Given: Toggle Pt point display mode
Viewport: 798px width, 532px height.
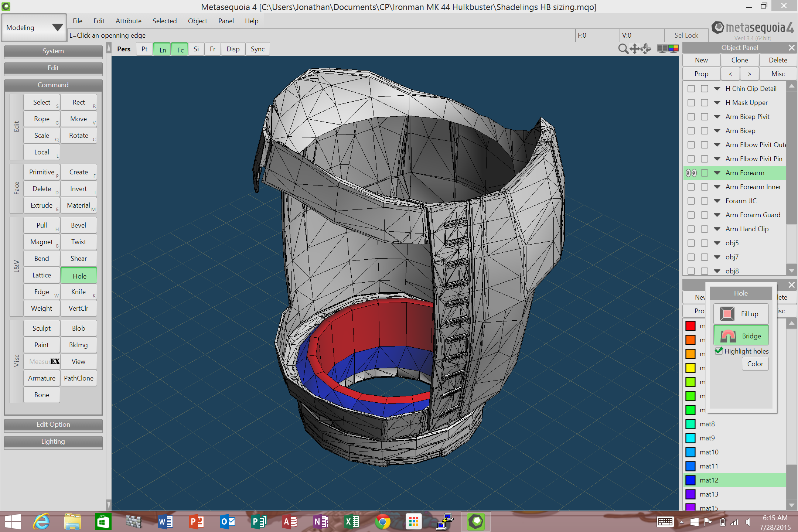Looking at the screenshot, I should point(144,49).
